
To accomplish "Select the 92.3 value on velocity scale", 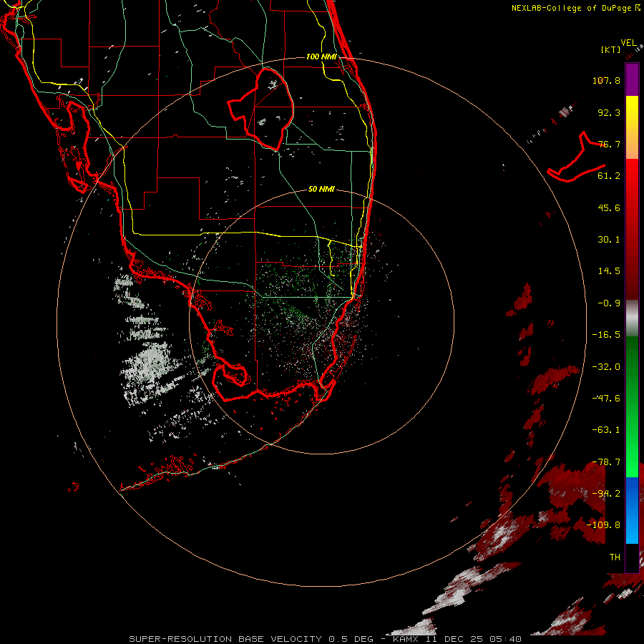I will [x=609, y=112].
